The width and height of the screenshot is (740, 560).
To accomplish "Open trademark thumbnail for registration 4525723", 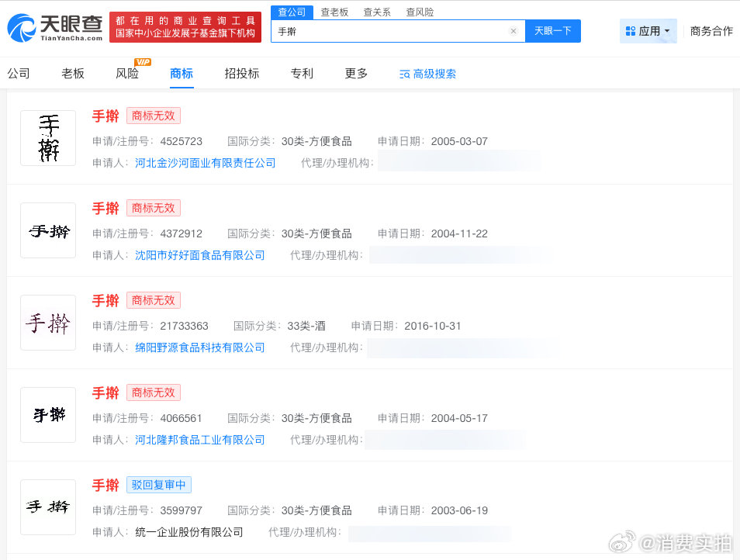I will click(48, 138).
